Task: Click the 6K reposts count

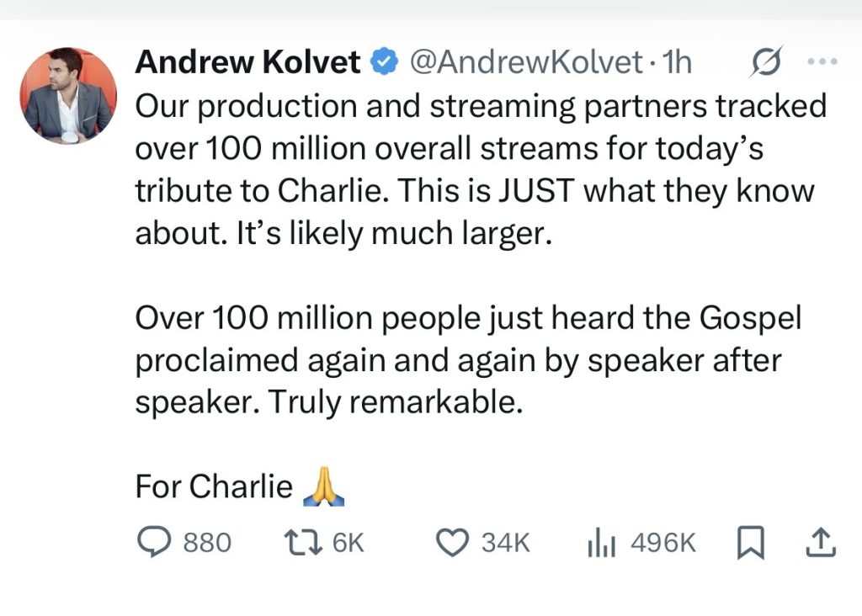Action: click(349, 544)
